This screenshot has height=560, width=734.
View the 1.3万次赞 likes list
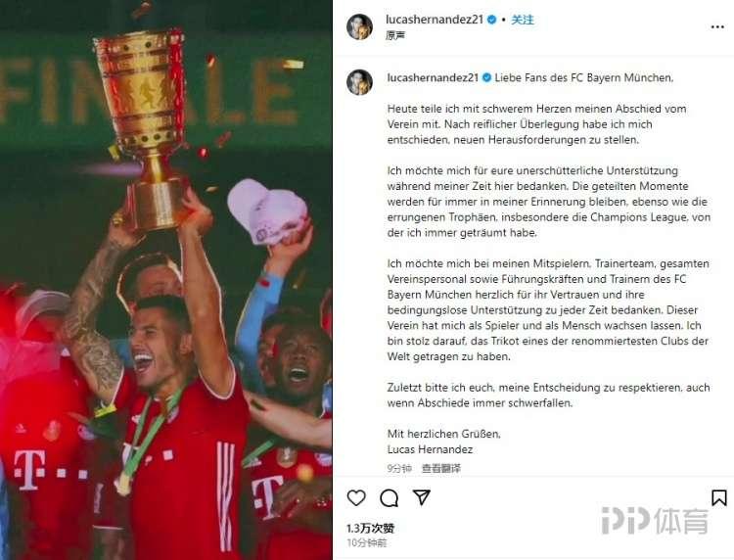click(370, 529)
